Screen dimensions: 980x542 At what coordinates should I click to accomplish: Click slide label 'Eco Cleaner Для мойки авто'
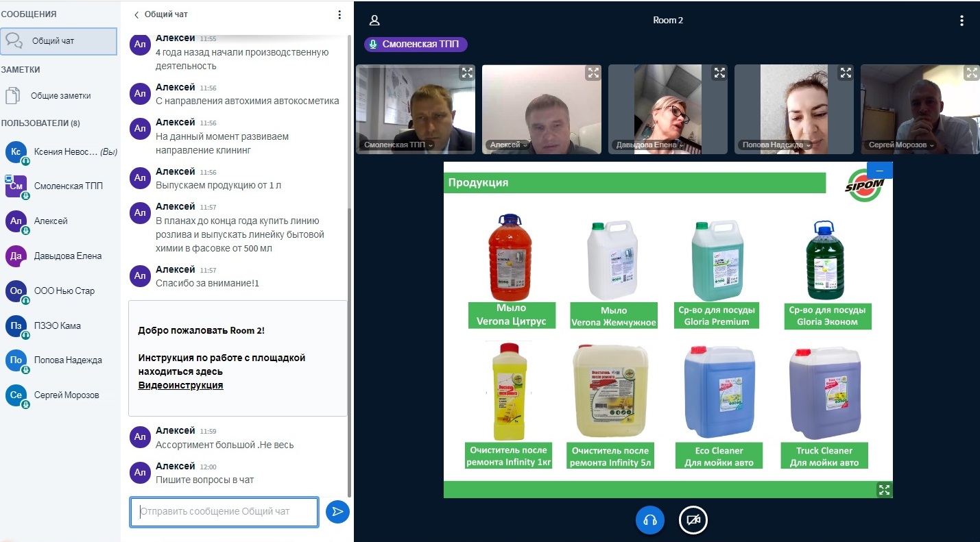(719, 456)
